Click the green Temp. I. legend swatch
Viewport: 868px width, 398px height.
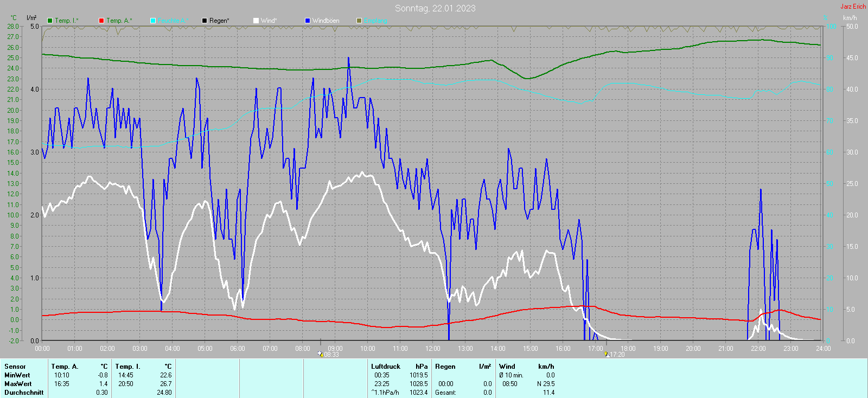tap(50, 21)
